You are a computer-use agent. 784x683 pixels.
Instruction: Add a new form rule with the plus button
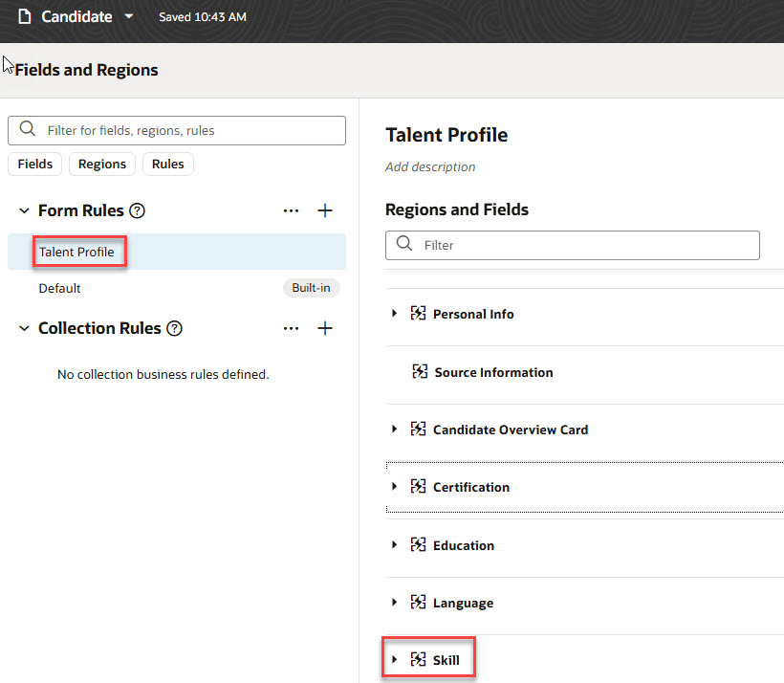(325, 210)
